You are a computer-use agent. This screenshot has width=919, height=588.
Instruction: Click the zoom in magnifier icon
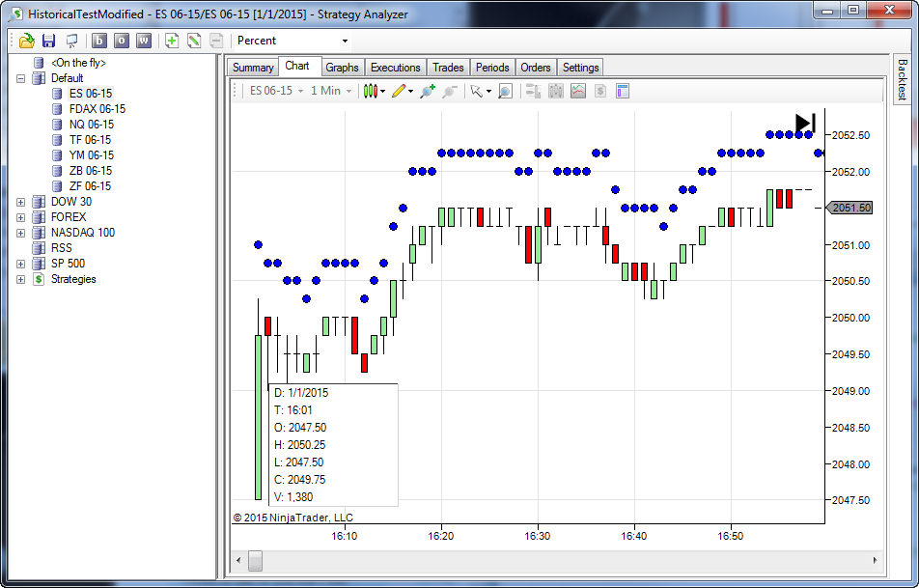(428, 91)
